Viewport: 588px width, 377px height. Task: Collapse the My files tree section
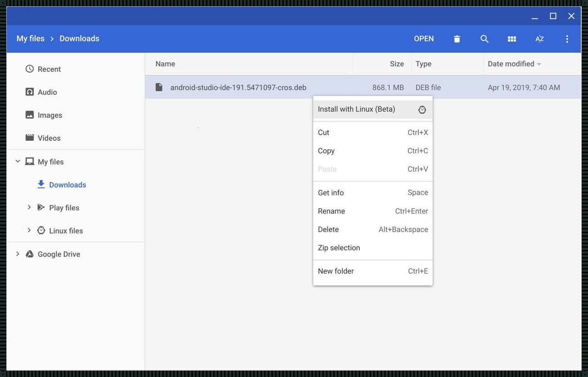click(x=18, y=161)
